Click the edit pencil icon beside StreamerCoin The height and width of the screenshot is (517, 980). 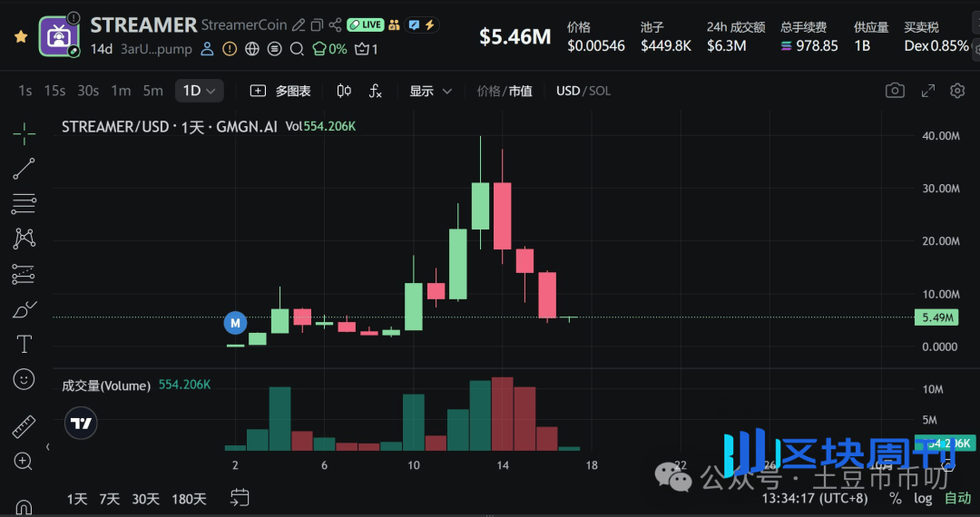pos(299,25)
